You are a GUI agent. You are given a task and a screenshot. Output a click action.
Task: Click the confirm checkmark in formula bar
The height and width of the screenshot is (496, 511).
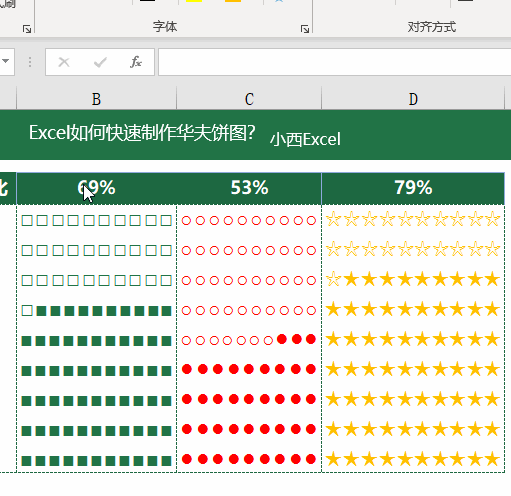[x=100, y=62]
